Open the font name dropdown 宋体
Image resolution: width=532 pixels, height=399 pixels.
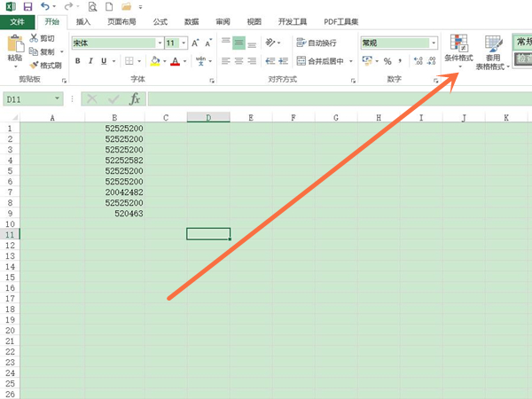tap(160, 43)
